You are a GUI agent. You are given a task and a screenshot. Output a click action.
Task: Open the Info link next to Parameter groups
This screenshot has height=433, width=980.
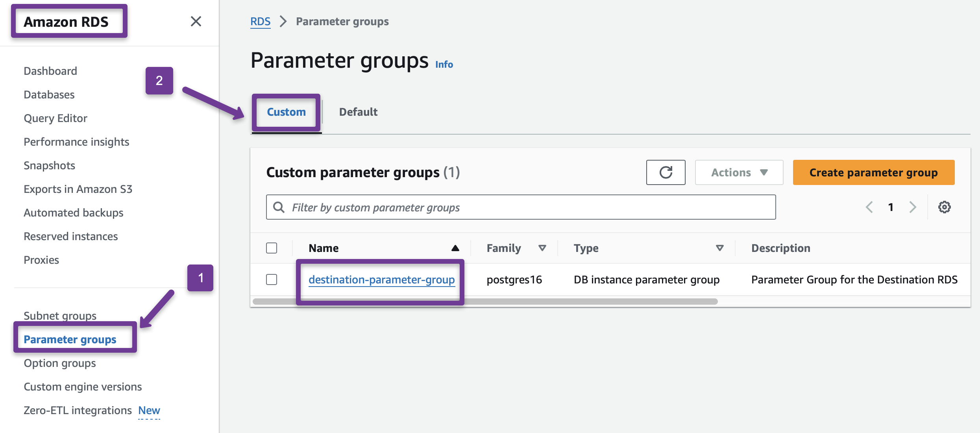pos(443,64)
